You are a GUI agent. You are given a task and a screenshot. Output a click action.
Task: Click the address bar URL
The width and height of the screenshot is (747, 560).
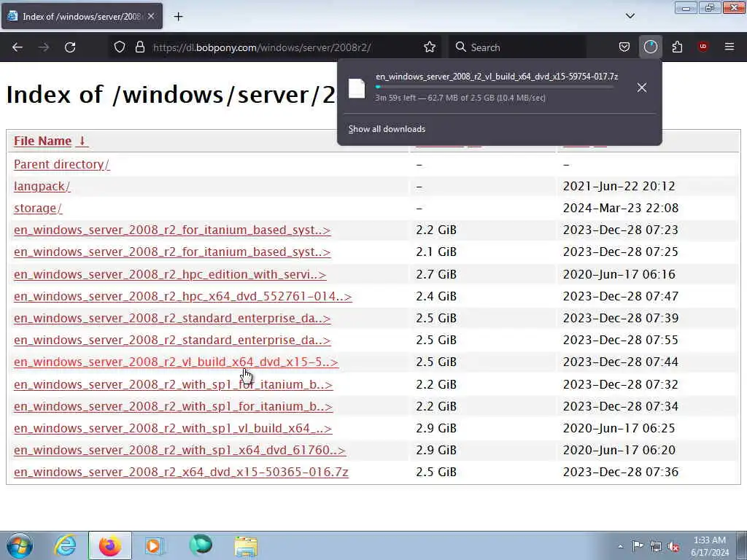coord(262,47)
